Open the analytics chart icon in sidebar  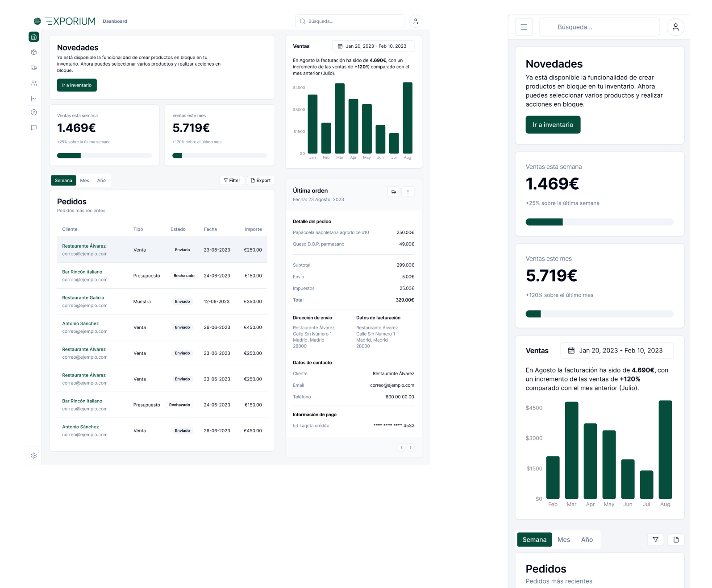coord(34,99)
